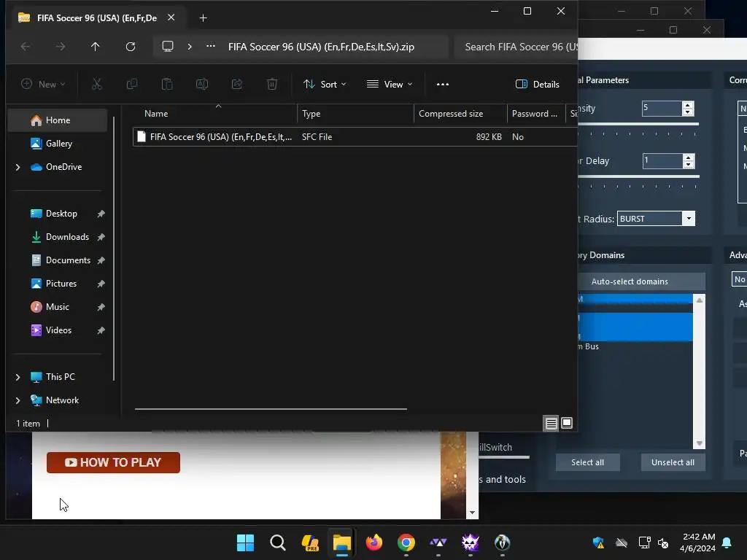Sort by the Type column header

coord(355,114)
